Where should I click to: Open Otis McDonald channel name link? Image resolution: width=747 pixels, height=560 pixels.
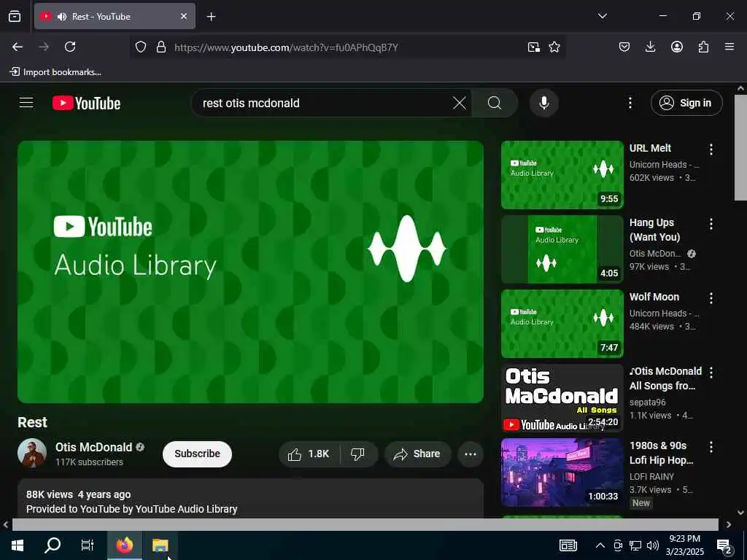click(x=93, y=447)
